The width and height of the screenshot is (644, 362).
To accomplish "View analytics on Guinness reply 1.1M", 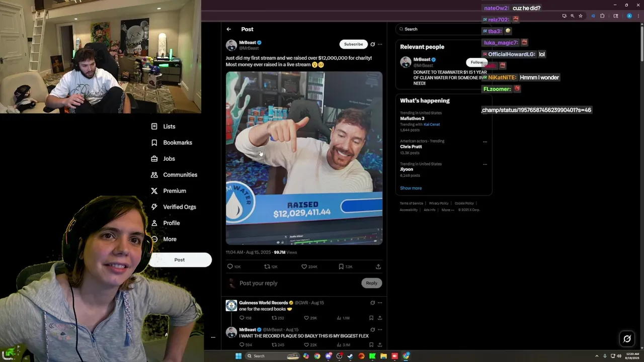I will tap(343, 318).
